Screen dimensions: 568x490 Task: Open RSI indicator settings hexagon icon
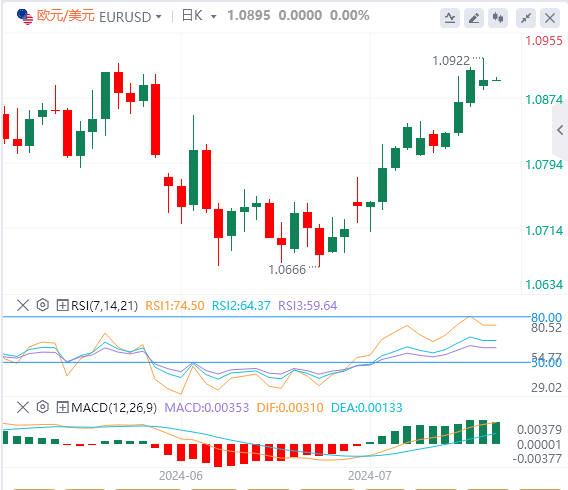tap(43, 305)
